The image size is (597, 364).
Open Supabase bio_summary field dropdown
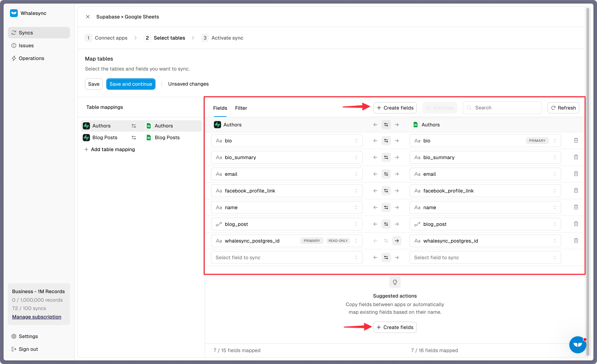click(x=287, y=157)
